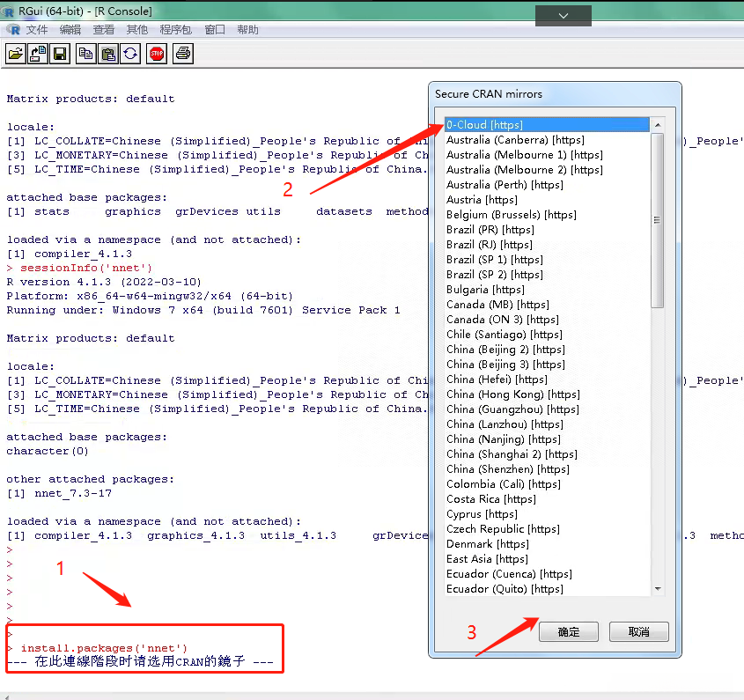The image size is (744, 700).
Task: Click the Secure CRAN mirrors dialog title
Action: 489,94
